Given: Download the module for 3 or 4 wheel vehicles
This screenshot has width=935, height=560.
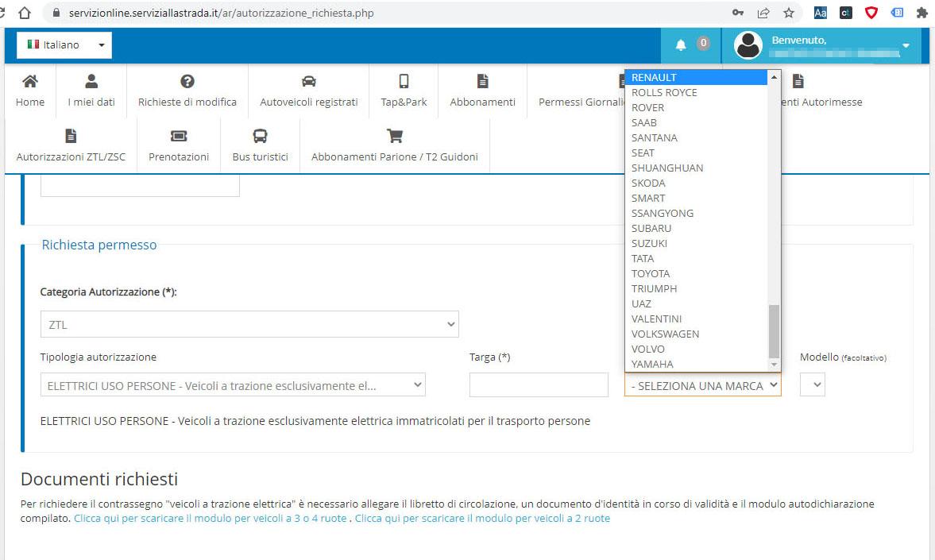Looking at the screenshot, I should pos(210,518).
